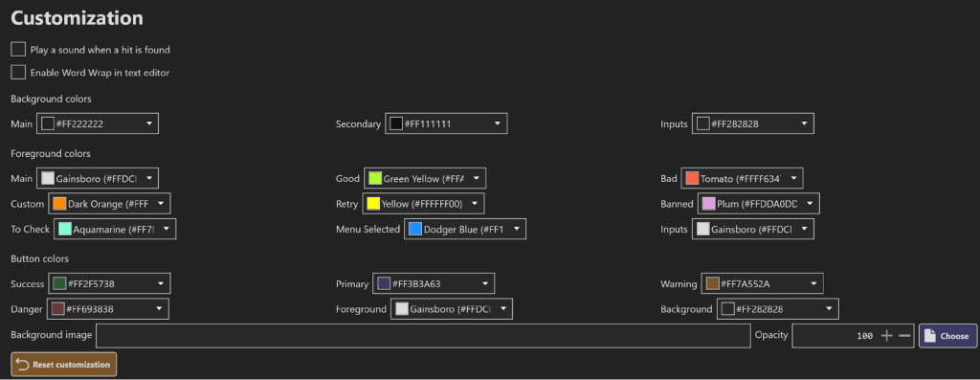Expand the Secondary background color dropdown
The width and height of the screenshot is (980, 380).
coord(446,123)
